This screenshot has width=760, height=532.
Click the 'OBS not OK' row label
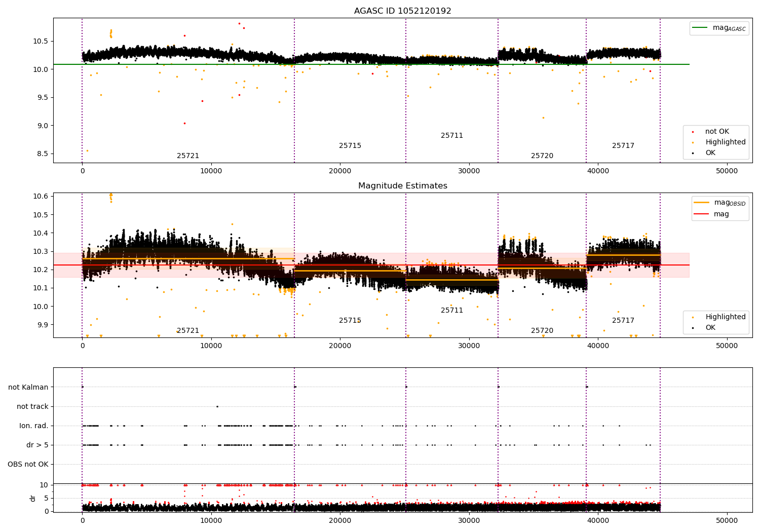[x=28, y=465]
